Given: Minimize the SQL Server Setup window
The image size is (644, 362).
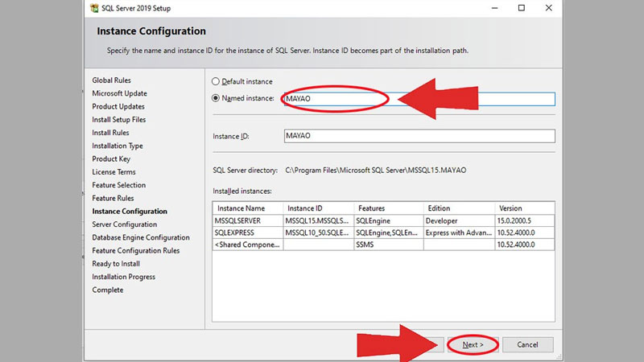Looking at the screenshot, I should [494, 8].
